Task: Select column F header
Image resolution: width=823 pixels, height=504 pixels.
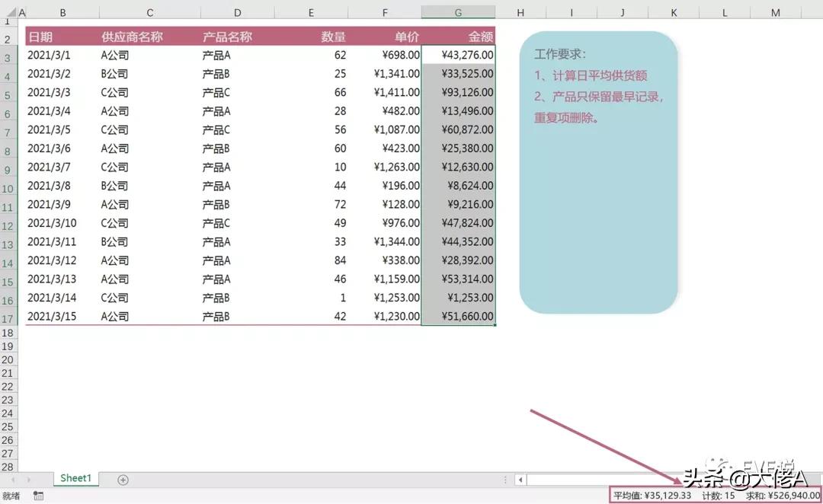Action: [385, 12]
